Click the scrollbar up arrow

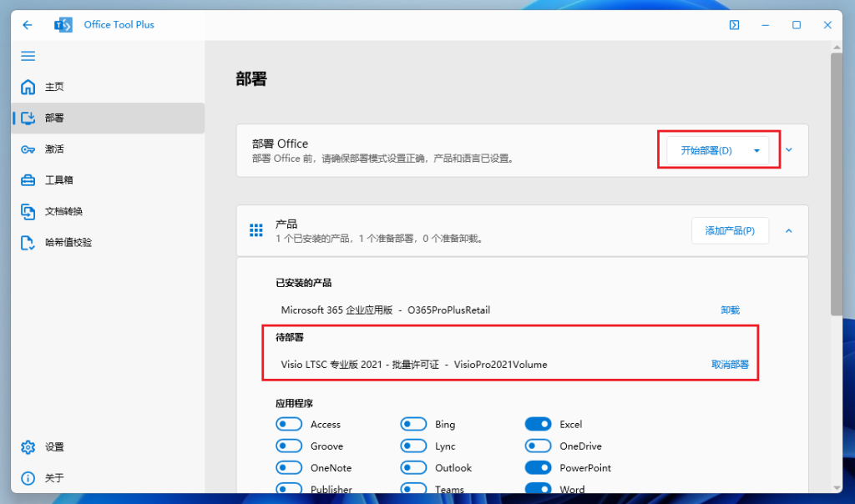tap(837, 48)
